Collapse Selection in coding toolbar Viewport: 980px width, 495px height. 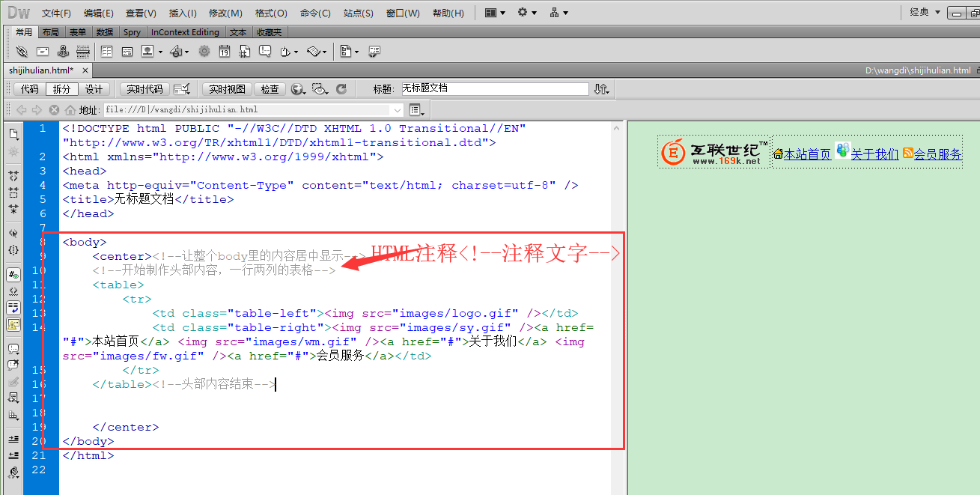[13, 192]
